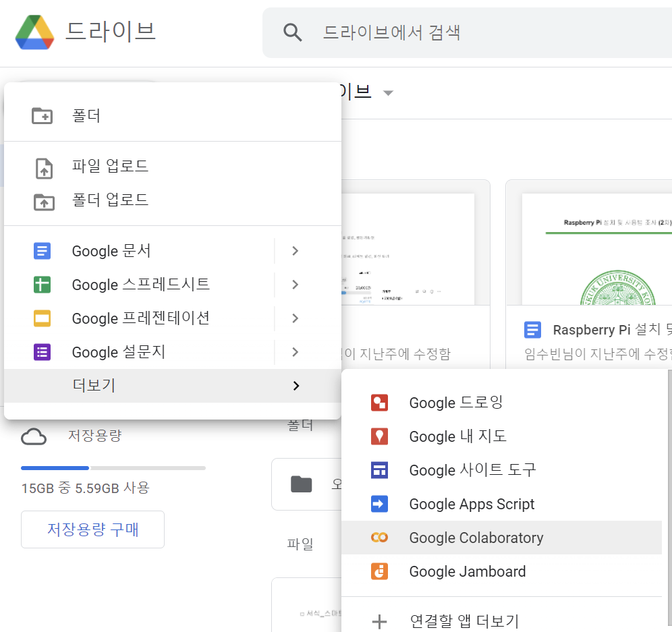The height and width of the screenshot is (632, 672).
Task: Click the 드라이브에서 검색 search field
Action: (467, 32)
